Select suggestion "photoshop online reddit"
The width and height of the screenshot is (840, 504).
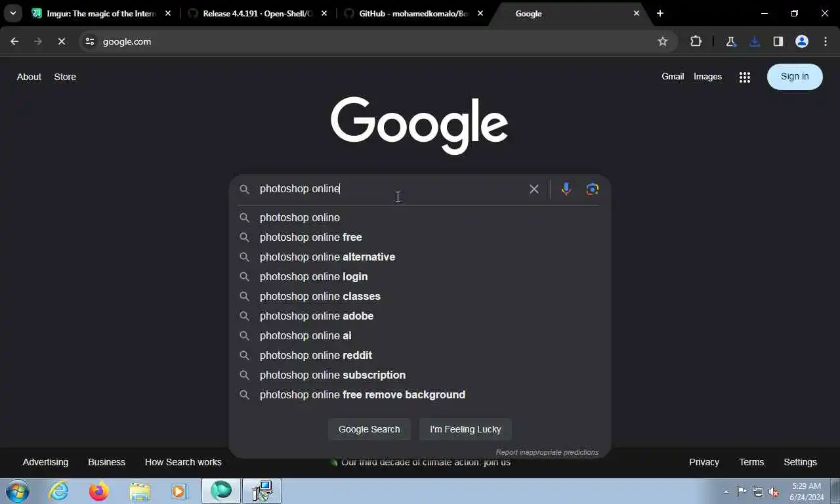(x=420, y=355)
